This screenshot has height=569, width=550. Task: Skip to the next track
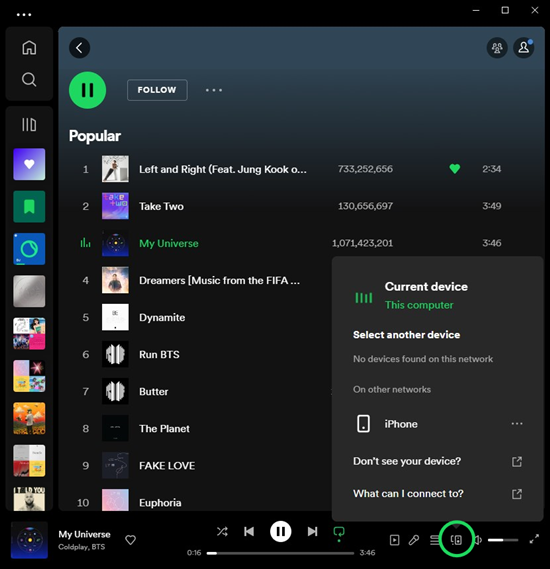312,532
